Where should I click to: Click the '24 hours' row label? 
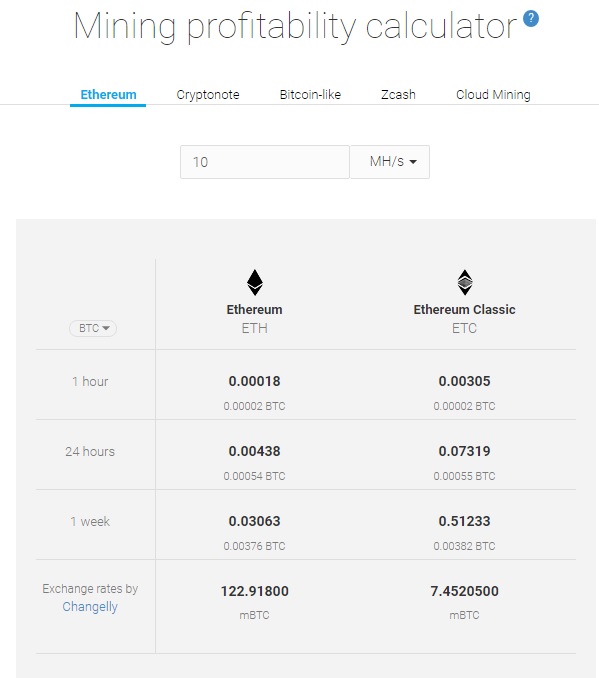[90, 451]
